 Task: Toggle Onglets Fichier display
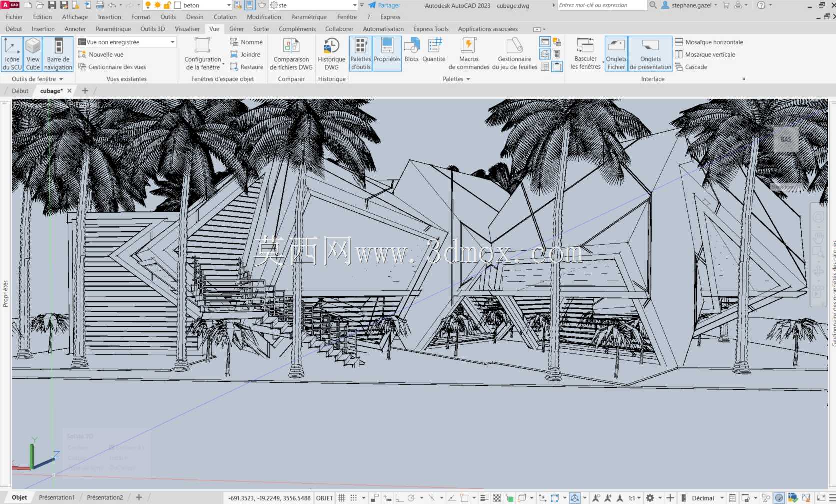pyautogui.click(x=616, y=54)
